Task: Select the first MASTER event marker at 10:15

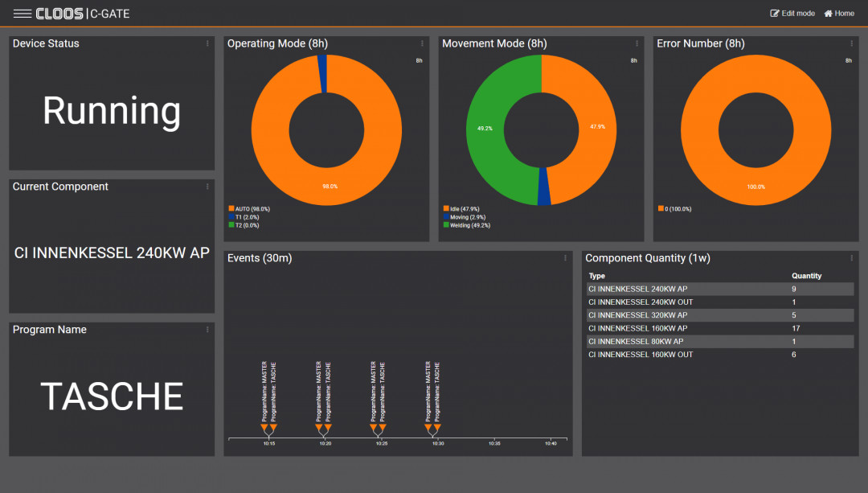Action: (264, 429)
